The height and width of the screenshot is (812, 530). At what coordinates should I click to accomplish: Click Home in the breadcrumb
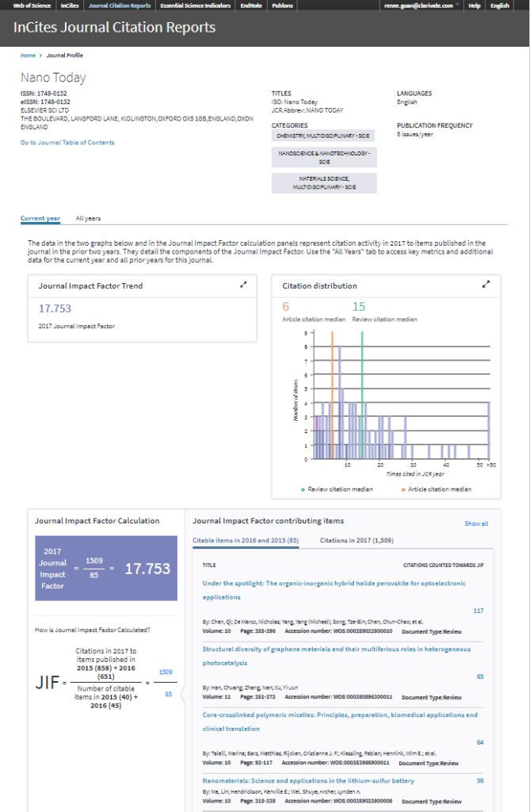click(28, 56)
